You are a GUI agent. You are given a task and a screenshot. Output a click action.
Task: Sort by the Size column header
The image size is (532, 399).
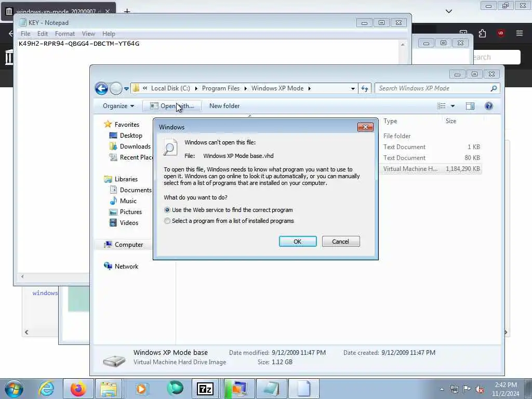coord(450,121)
